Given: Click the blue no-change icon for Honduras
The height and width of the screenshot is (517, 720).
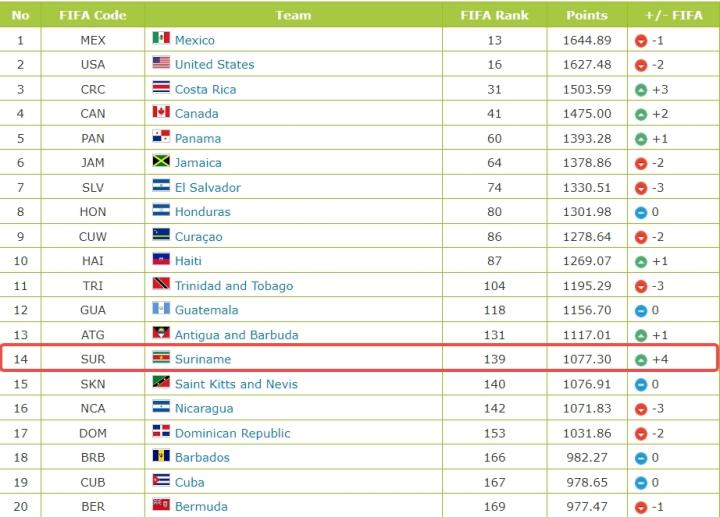Looking at the screenshot, I should [640, 212].
